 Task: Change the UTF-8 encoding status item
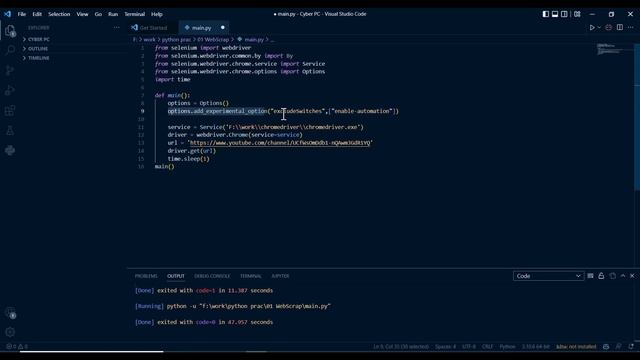pyautogui.click(x=469, y=347)
